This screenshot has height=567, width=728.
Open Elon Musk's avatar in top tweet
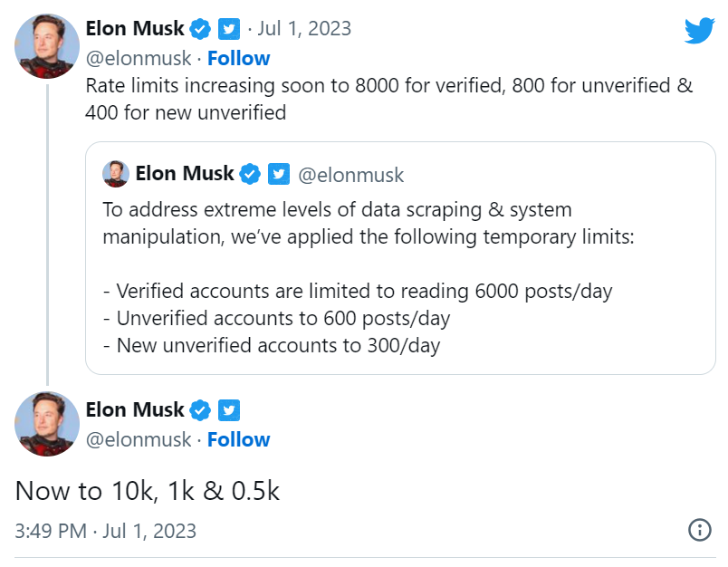[x=47, y=46]
